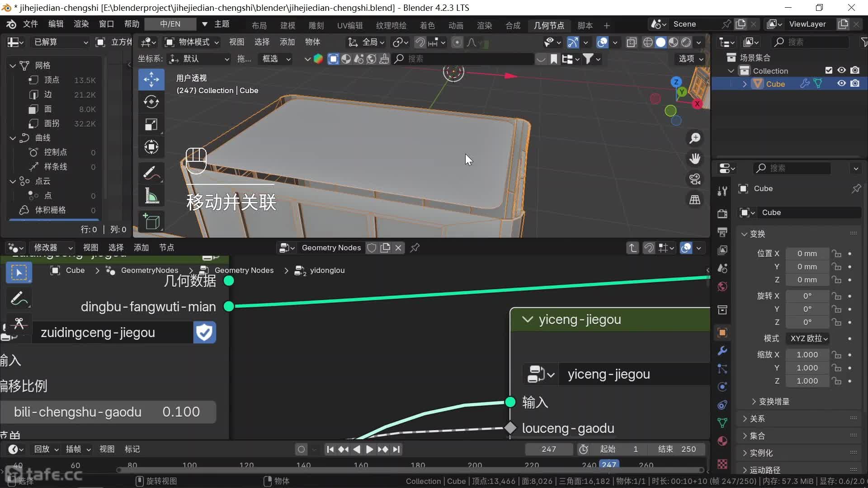This screenshot has height=488, width=868.
Task: Open the rotation mode XYZ Euler dropdown
Action: (808, 338)
